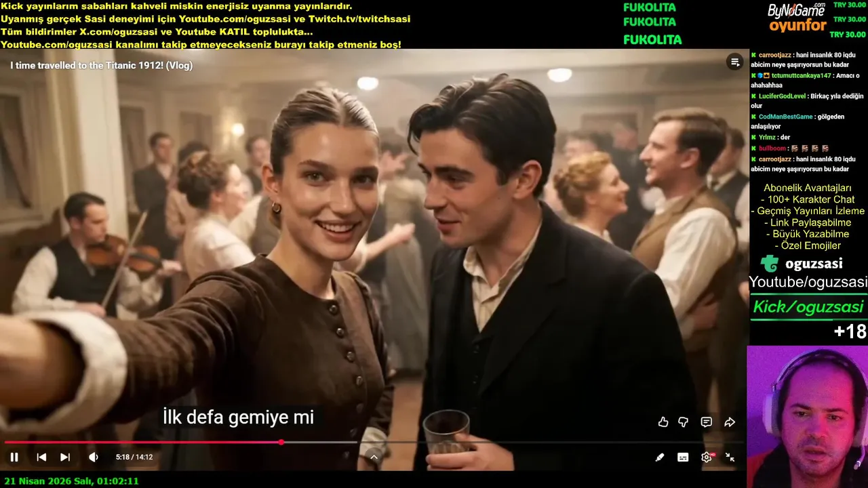This screenshot has width=868, height=488.
Task: Exit fullscreen mode in the player
Action: pyautogui.click(x=730, y=457)
